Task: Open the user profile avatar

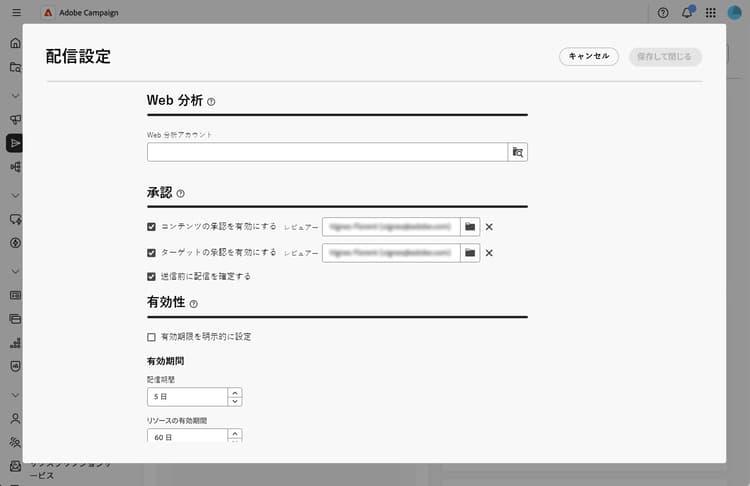Action: pos(734,13)
